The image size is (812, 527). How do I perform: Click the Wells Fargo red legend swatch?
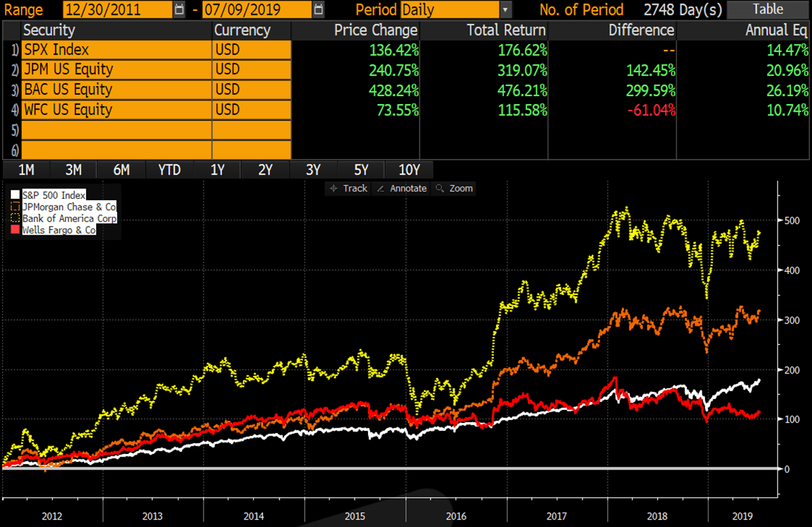click(x=16, y=230)
